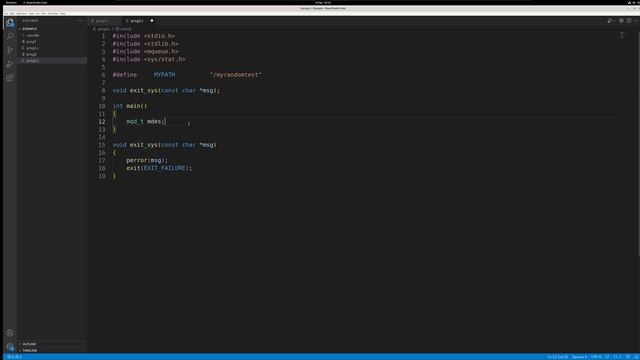Open editor More Actions ellipsis at top right
640x360 pixels.
pos(636,20)
